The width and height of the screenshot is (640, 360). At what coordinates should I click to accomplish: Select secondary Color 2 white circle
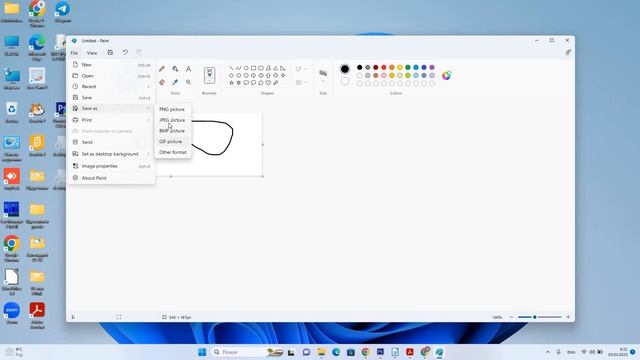point(345,81)
